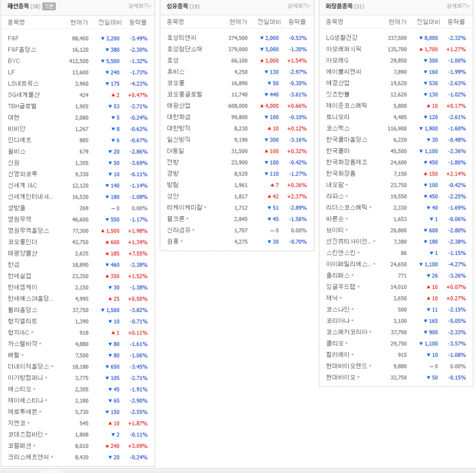Image resolution: width=476 pixels, height=473 pixels.
Task: Open the 코스맥스 stock link
Action: (x=337, y=128)
